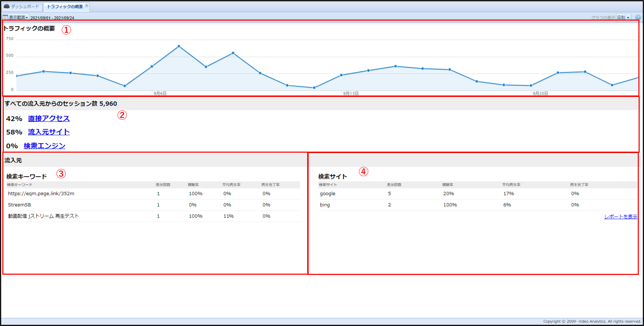Viewport: 644px width, 326px height.
Task: Open the 流入元サイト link
Action: coord(49,132)
